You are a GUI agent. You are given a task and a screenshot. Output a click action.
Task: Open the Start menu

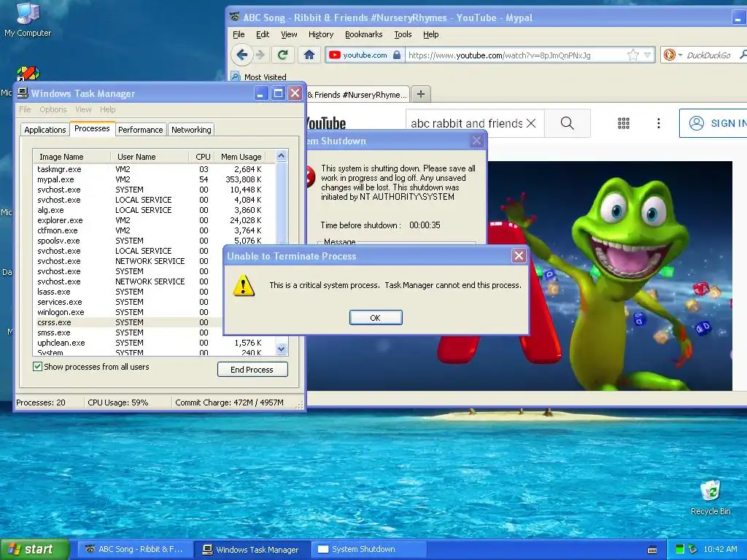tap(34, 549)
